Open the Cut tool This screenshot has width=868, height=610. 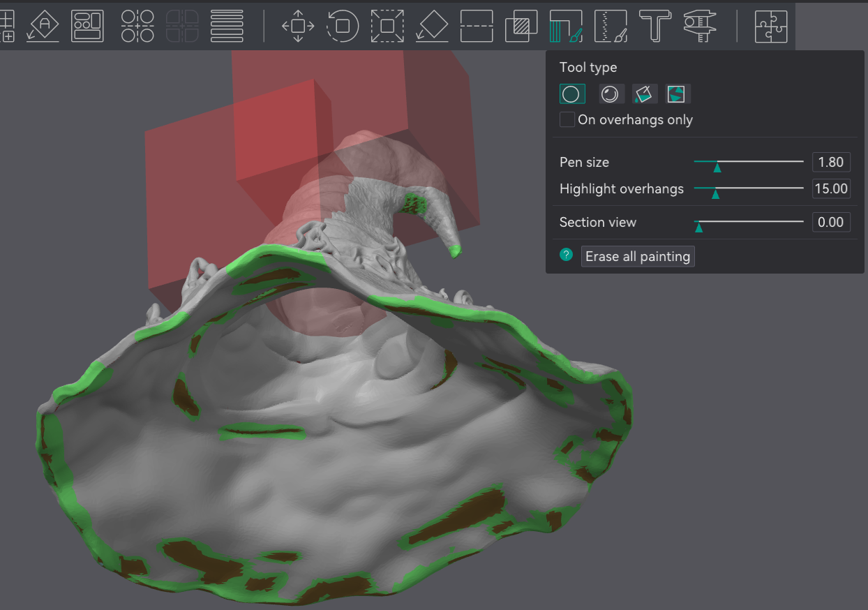pyautogui.click(x=477, y=26)
